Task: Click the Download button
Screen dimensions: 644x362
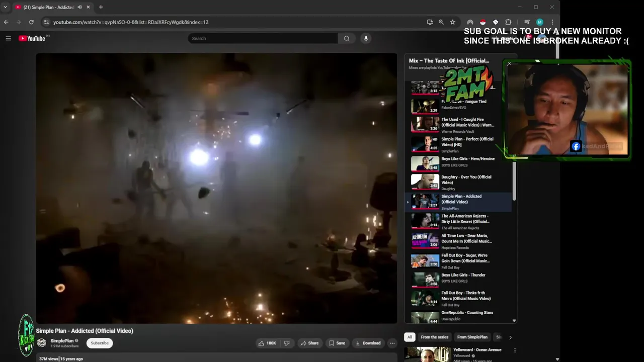Action: [368, 343]
